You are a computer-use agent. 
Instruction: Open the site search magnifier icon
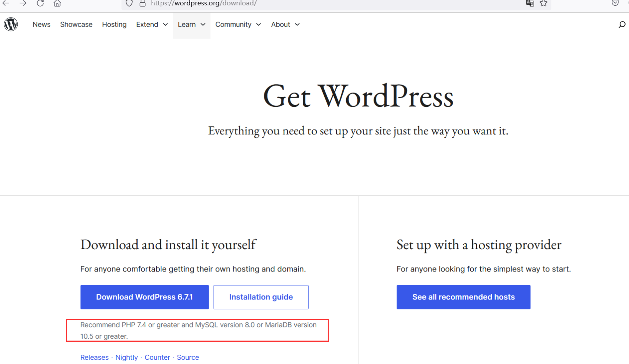622,25
